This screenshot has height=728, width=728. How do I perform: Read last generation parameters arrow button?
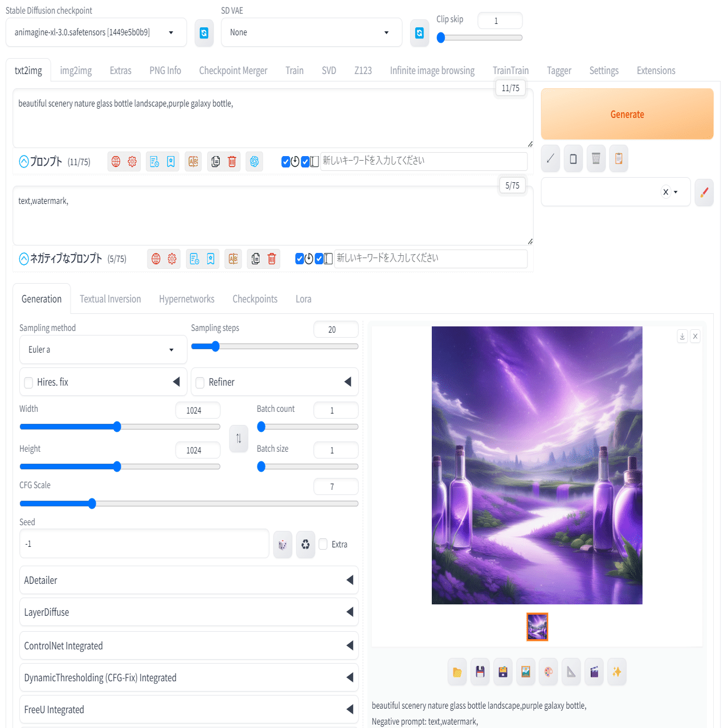[550, 159]
